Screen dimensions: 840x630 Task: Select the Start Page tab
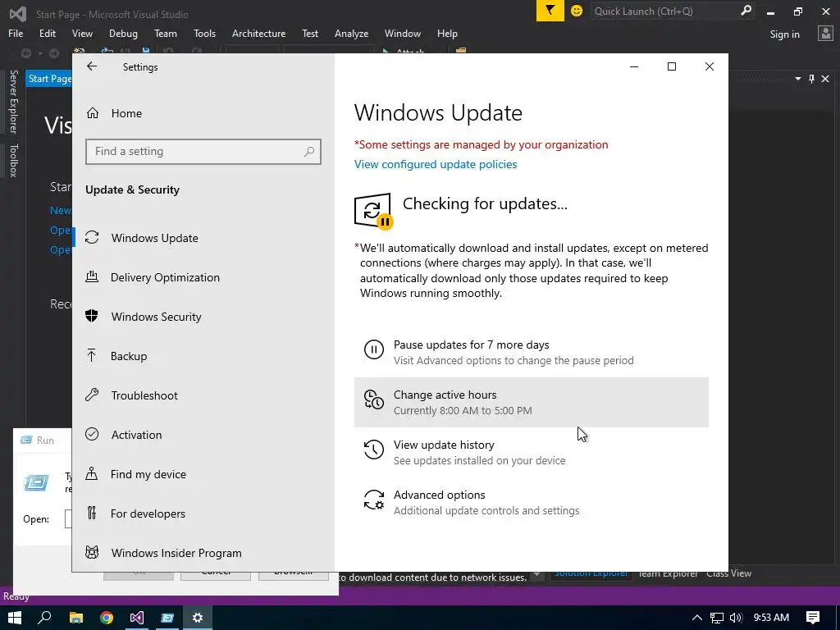coord(49,79)
